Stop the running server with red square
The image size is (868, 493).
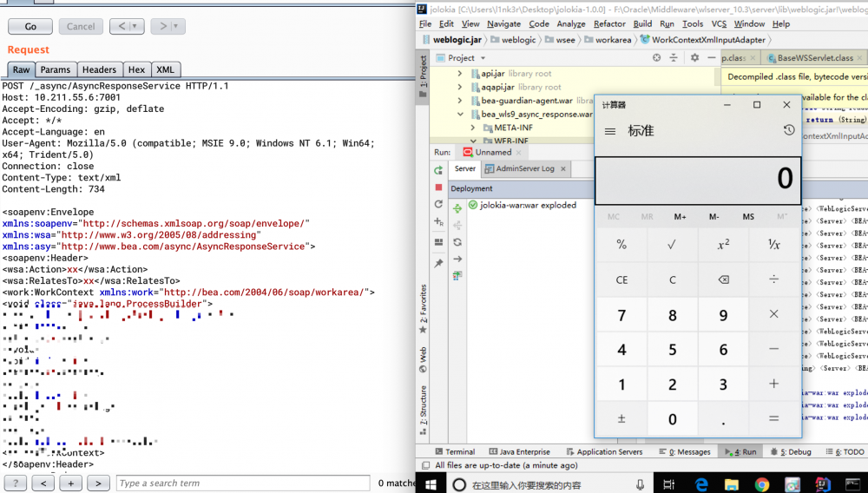(438, 187)
